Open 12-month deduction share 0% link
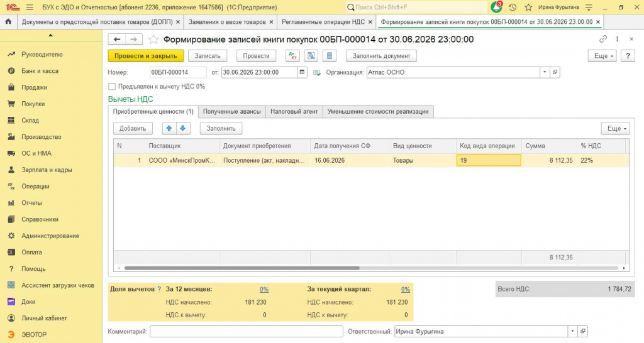Image resolution: width=644 pixels, height=343 pixels. (x=264, y=289)
